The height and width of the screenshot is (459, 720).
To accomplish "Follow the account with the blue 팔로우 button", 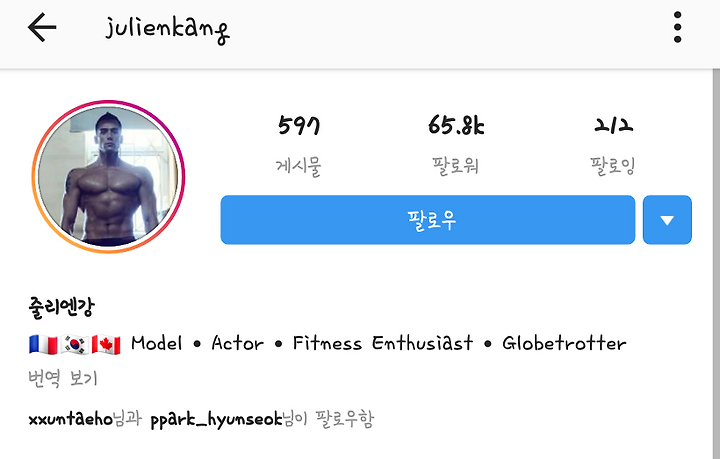I will click(428, 220).
